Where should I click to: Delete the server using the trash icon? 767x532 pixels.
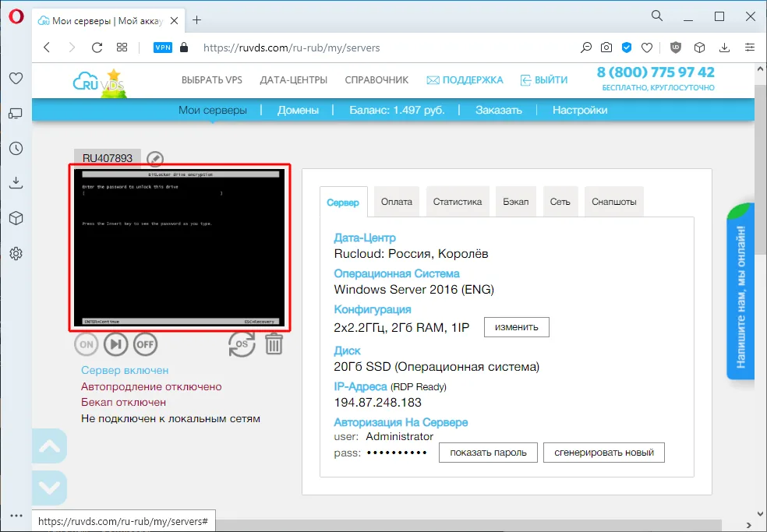click(274, 344)
